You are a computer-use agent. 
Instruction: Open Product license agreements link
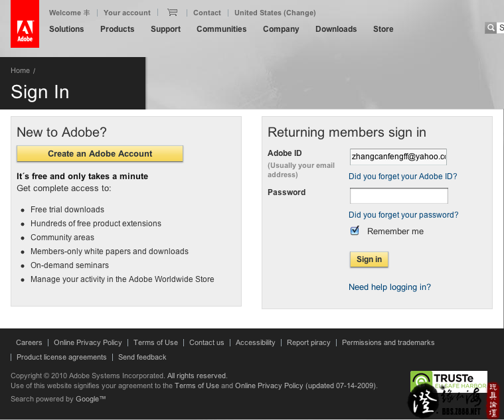[x=61, y=357]
